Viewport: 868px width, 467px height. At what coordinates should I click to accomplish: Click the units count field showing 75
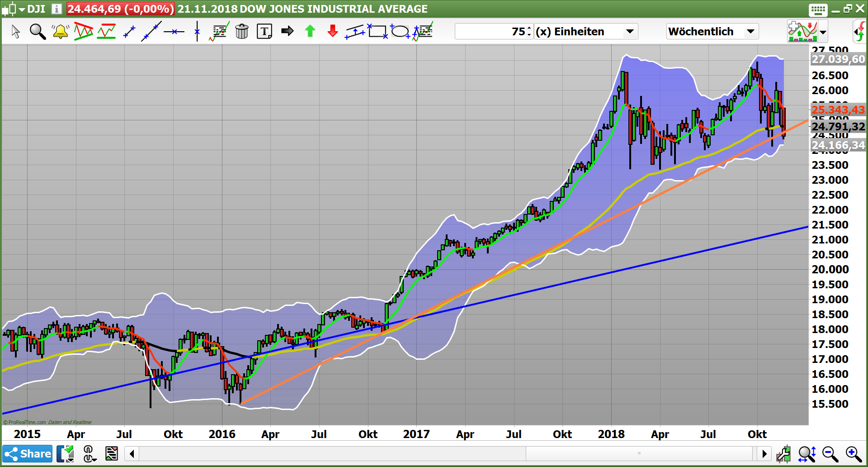point(491,32)
